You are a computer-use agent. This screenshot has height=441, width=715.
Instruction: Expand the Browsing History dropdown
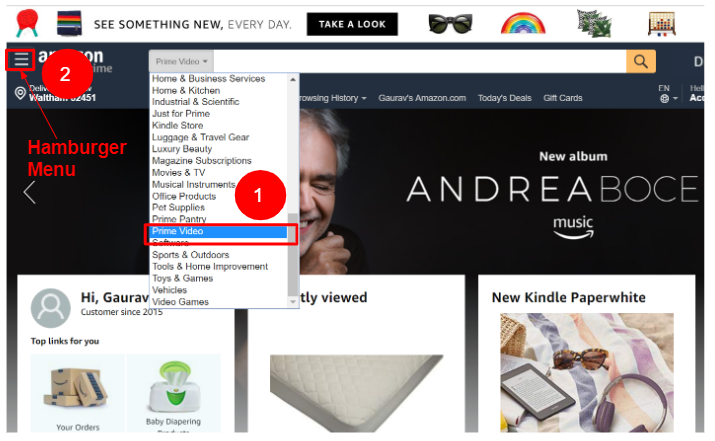(x=332, y=98)
